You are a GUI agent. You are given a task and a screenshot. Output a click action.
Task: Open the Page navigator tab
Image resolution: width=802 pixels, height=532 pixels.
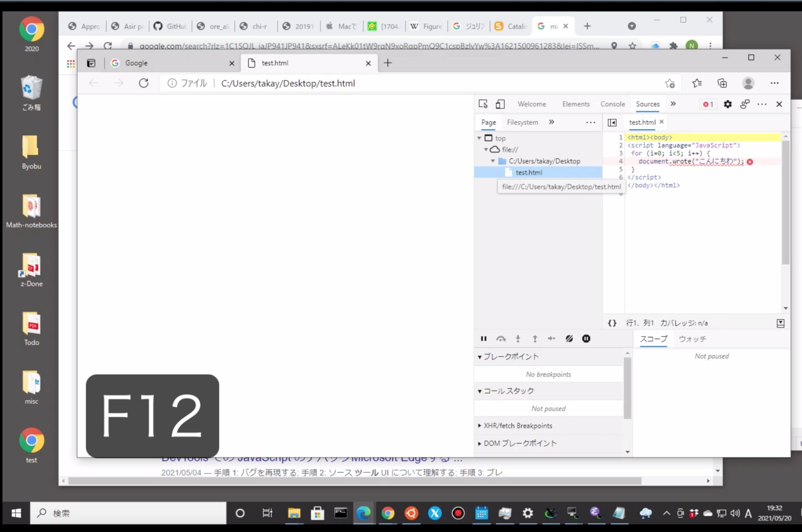coord(488,122)
